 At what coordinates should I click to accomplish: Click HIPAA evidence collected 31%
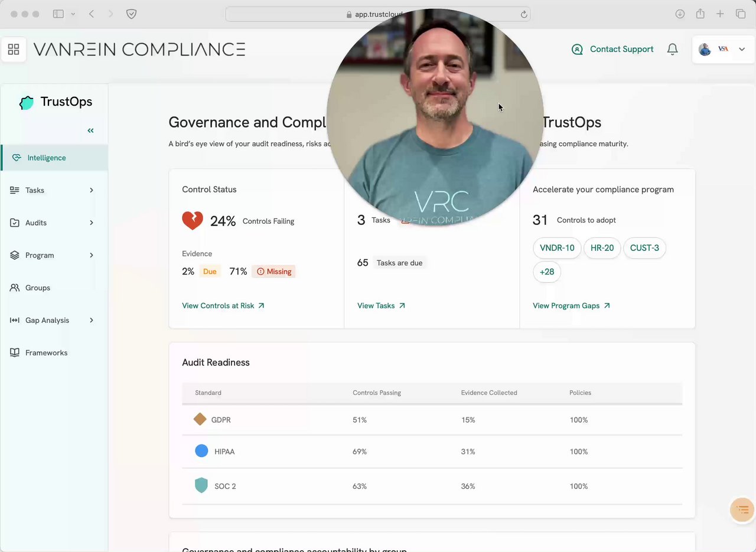[x=468, y=452]
